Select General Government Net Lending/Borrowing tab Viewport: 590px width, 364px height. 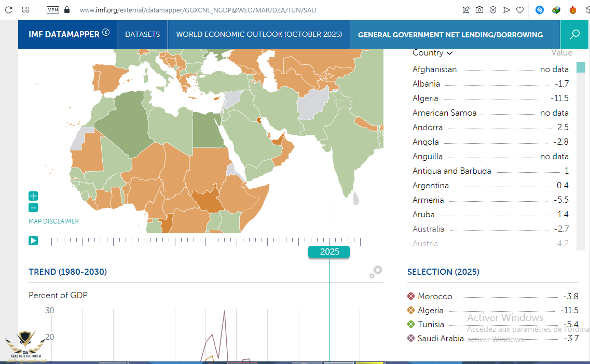click(x=450, y=35)
